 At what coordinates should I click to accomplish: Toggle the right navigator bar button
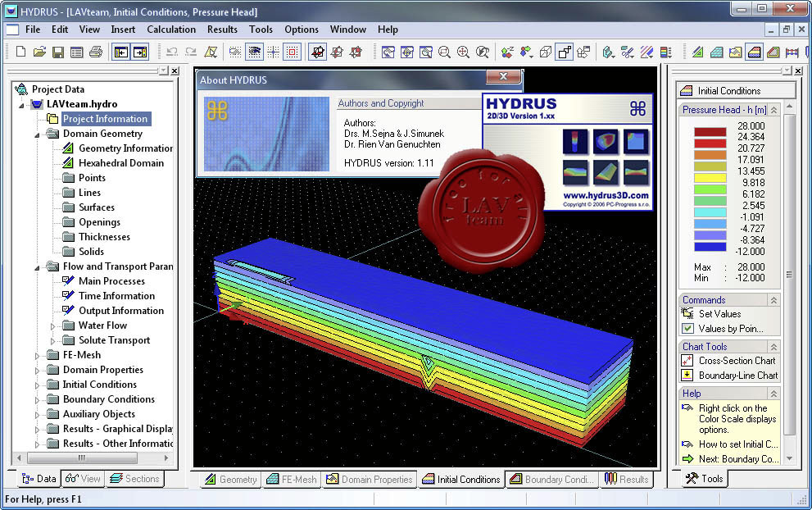(140, 52)
